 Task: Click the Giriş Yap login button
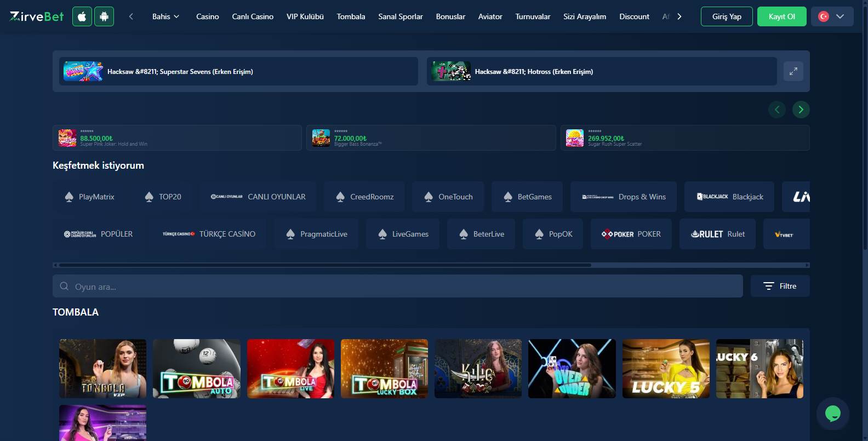[x=727, y=16]
